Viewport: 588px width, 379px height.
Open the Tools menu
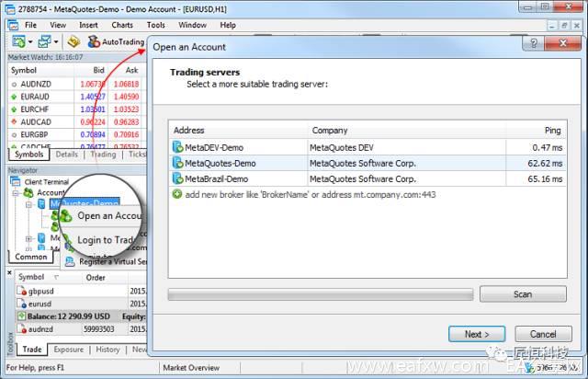pyautogui.click(x=155, y=25)
